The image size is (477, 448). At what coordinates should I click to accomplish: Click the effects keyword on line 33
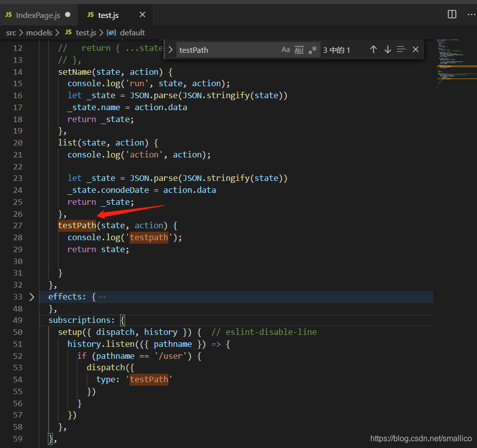(x=65, y=297)
